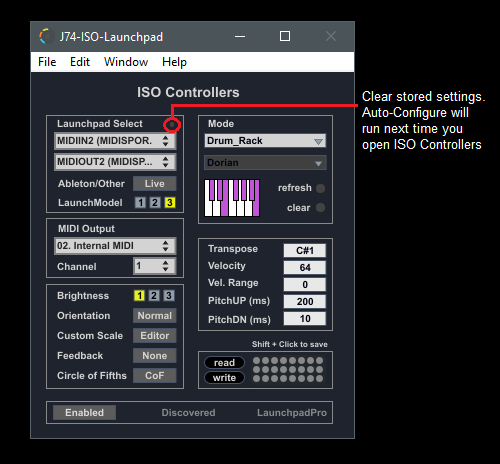Toggle the Enabled button
500x464 pixels.
click(84, 413)
